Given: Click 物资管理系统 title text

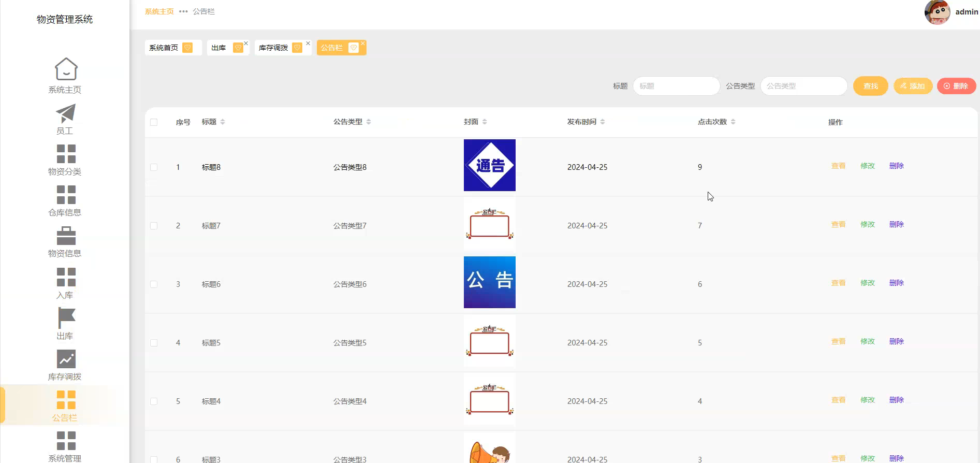Looking at the screenshot, I should [x=65, y=19].
